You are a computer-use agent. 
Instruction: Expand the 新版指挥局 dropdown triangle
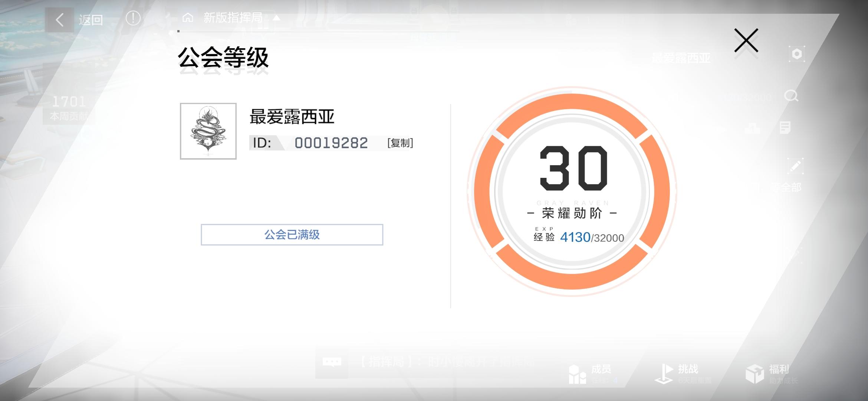(x=277, y=17)
